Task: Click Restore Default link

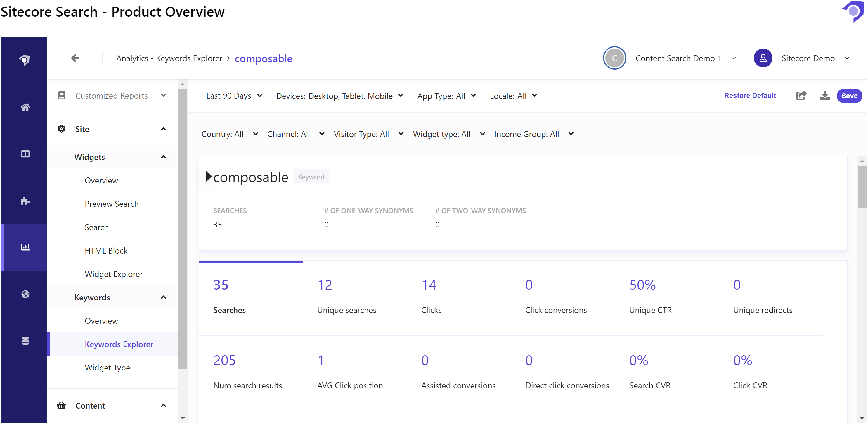Action: 750,96
